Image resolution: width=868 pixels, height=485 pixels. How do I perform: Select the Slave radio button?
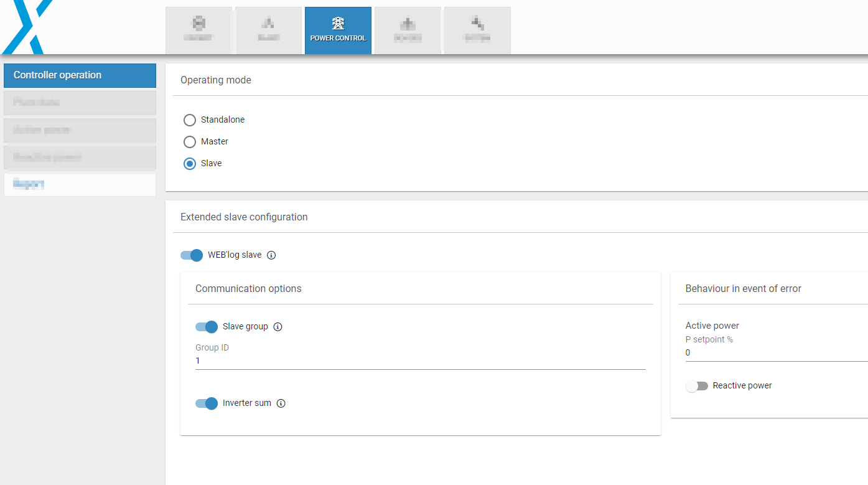190,164
